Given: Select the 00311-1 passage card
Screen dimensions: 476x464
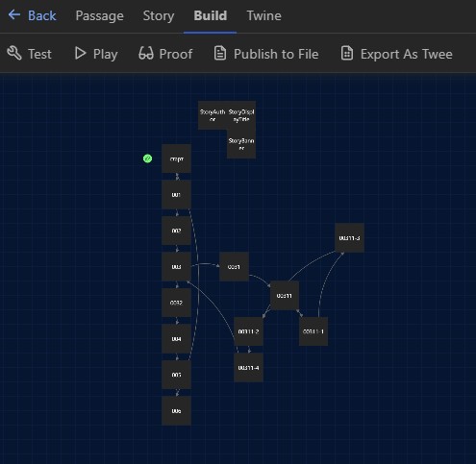Looking at the screenshot, I should [x=313, y=331].
